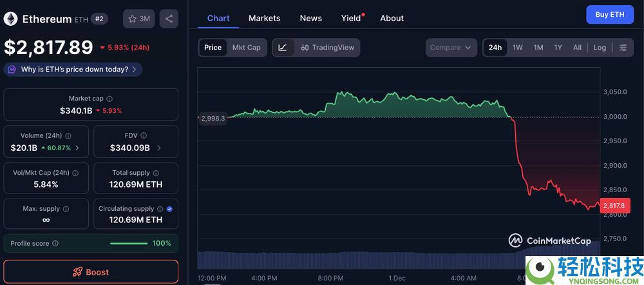Screen dimensions: 644x285
Task: Switch chart to Price view
Action: [x=213, y=48]
